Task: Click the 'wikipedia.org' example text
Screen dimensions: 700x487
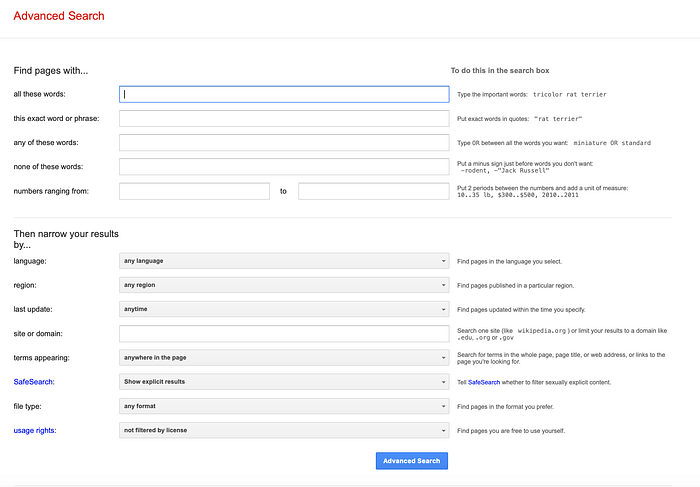Action: (x=542, y=331)
